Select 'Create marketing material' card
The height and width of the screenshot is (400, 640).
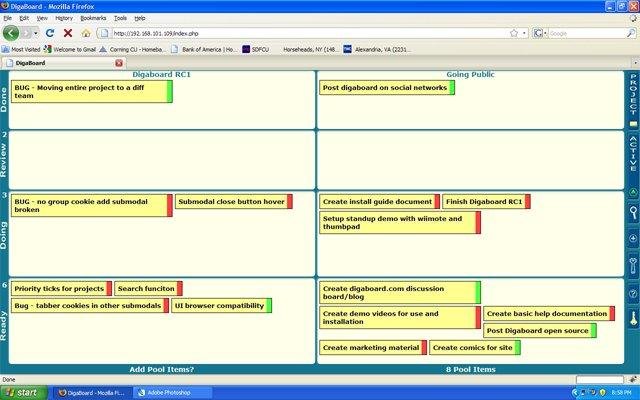(x=373, y=348)
